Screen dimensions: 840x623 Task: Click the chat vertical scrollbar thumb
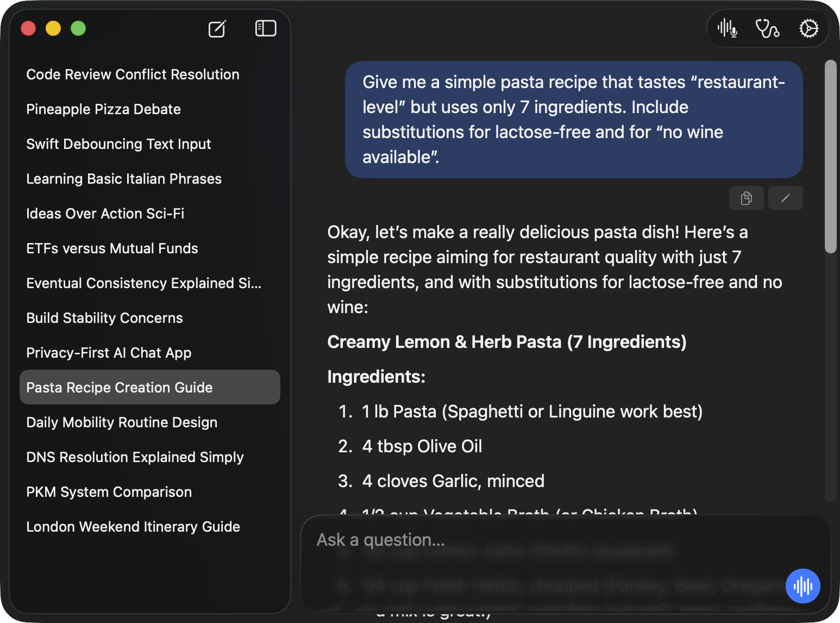(x=830, y=157)
